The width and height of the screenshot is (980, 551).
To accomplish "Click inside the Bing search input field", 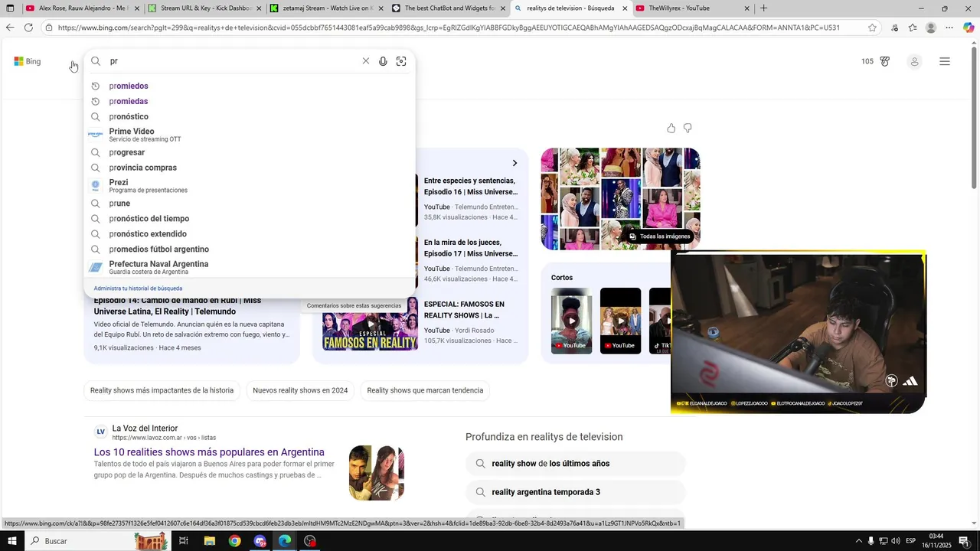I will 232,61.
